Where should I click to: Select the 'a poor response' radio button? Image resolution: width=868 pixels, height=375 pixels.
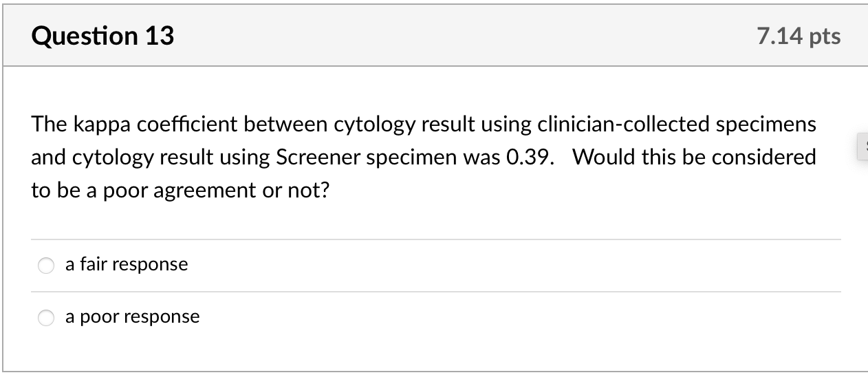tap(46, 318)
